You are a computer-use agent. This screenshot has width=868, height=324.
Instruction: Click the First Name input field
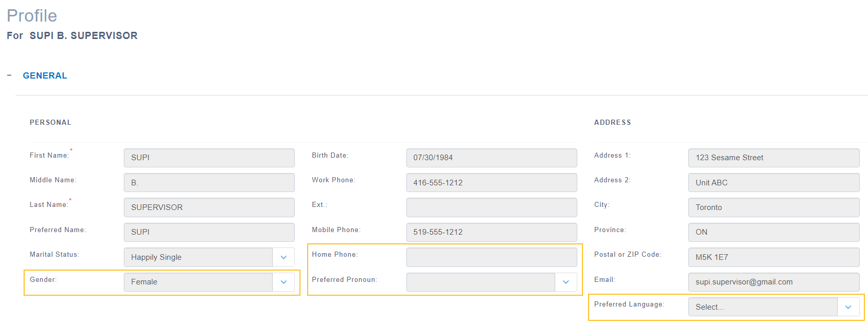tap(209, 158)
